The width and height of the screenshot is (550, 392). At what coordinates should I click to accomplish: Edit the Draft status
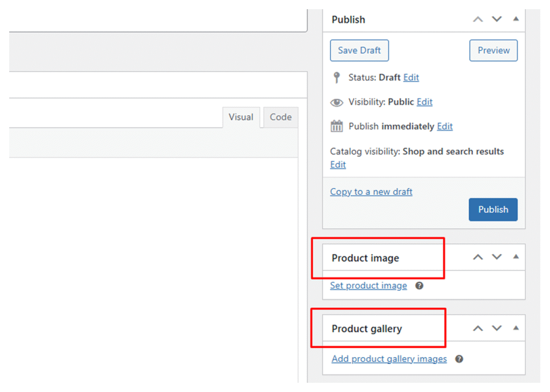click(411, 77)
